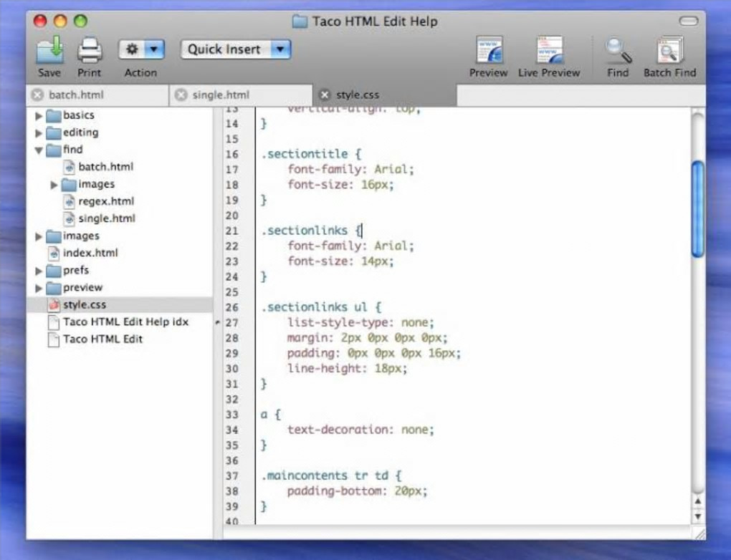Open the Find magnifier tool
This screenshot has height=560, width=731.
(x=617, y=50)
